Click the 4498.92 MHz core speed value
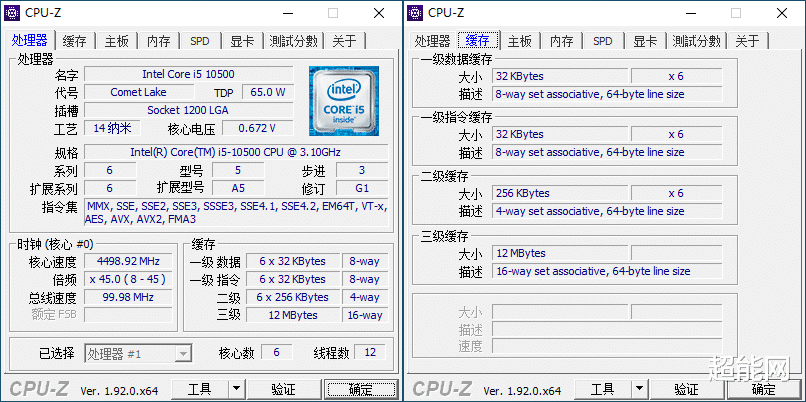The width and height of the screenshot is (806, 402). [128, 261]
